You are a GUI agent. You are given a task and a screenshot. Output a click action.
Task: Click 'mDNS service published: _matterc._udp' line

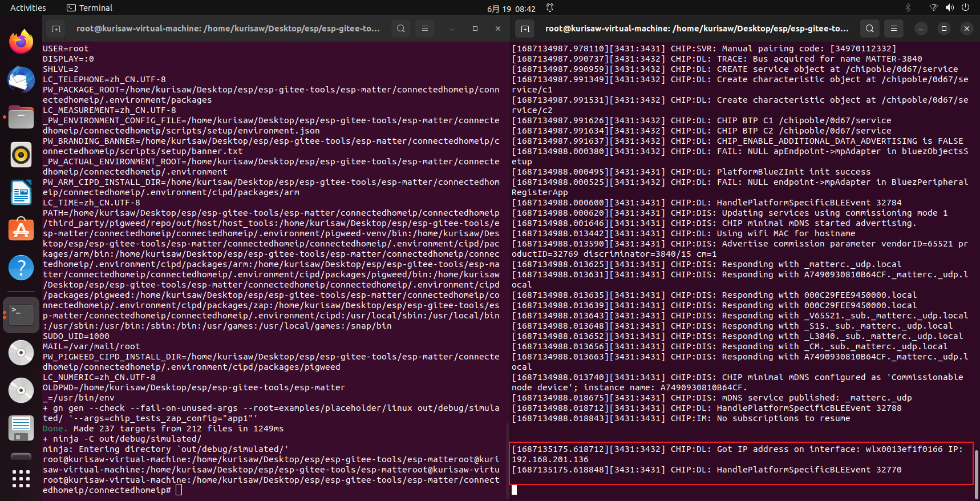712,398
